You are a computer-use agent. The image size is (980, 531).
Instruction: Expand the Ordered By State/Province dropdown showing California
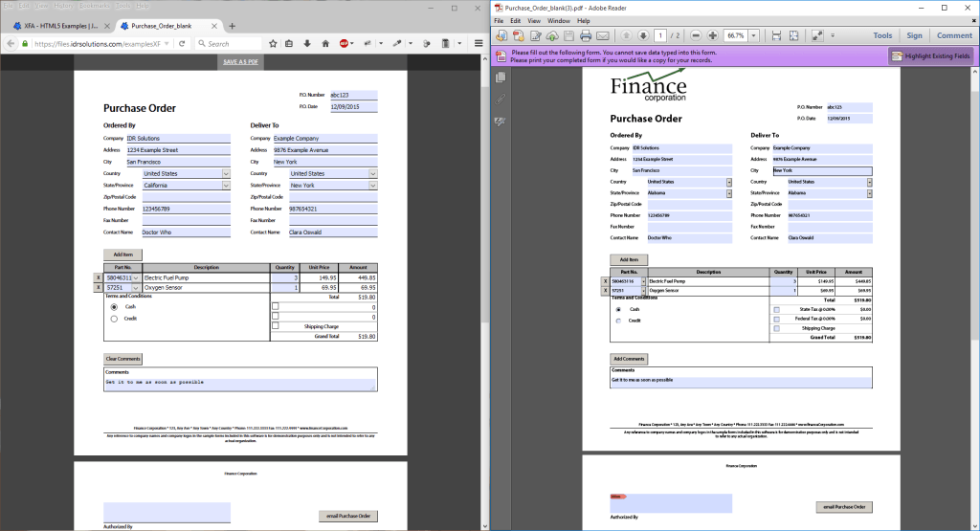point(226,186)
